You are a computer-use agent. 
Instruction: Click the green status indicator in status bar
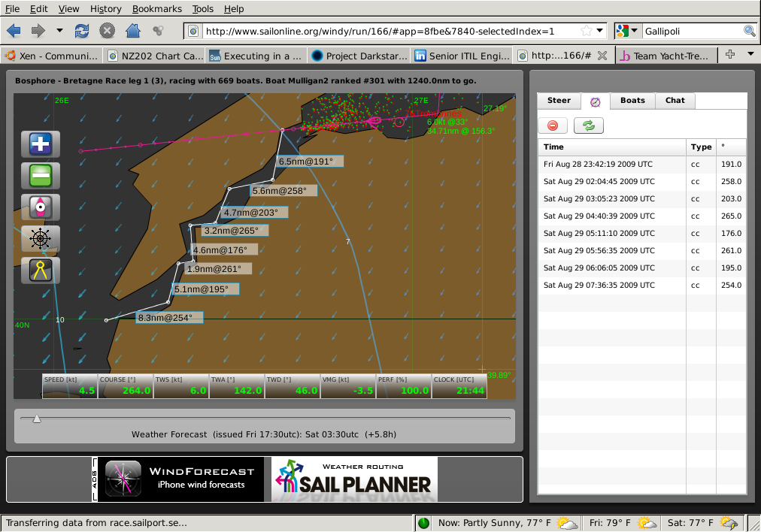423,523
